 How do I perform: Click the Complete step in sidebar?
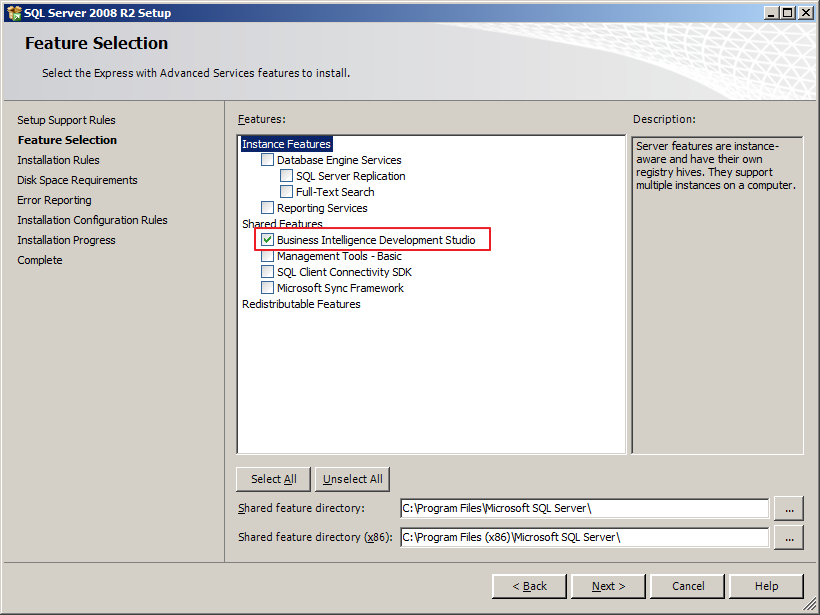[40, 260]
